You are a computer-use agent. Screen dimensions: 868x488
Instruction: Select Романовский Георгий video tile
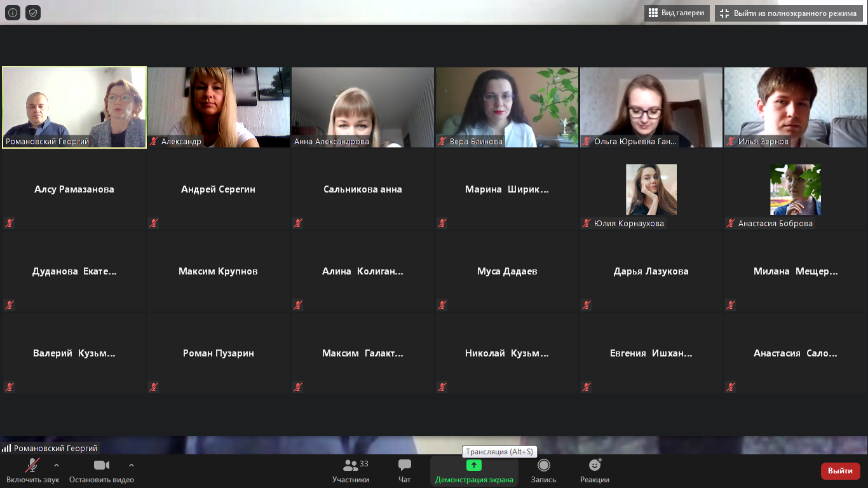74,107
